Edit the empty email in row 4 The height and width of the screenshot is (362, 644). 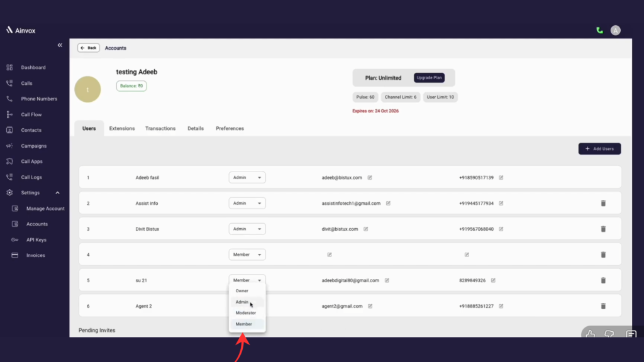coord(330,255)
